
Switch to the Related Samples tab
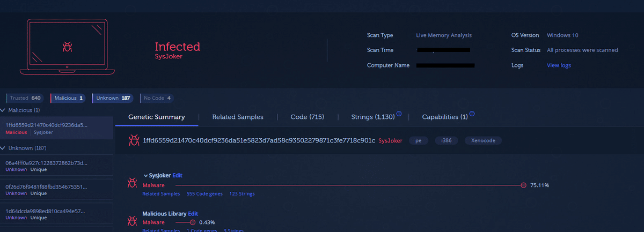coord(237,117)
